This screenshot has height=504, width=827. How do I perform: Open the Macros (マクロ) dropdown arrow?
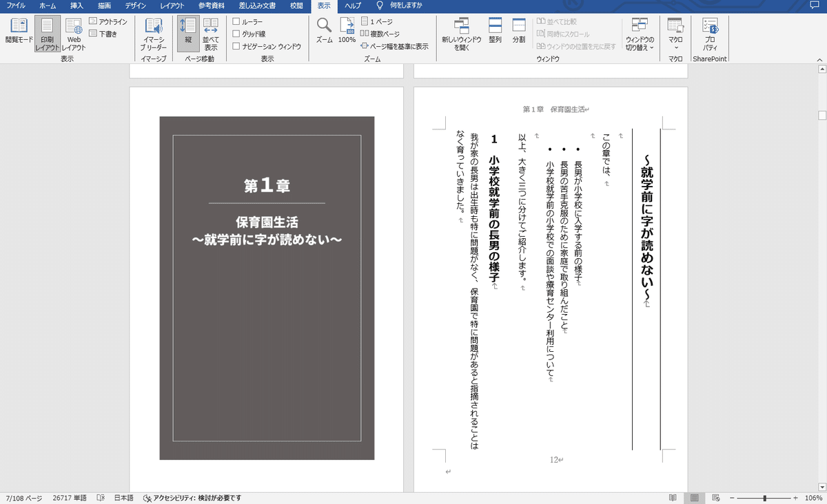[x=675, y=47]
